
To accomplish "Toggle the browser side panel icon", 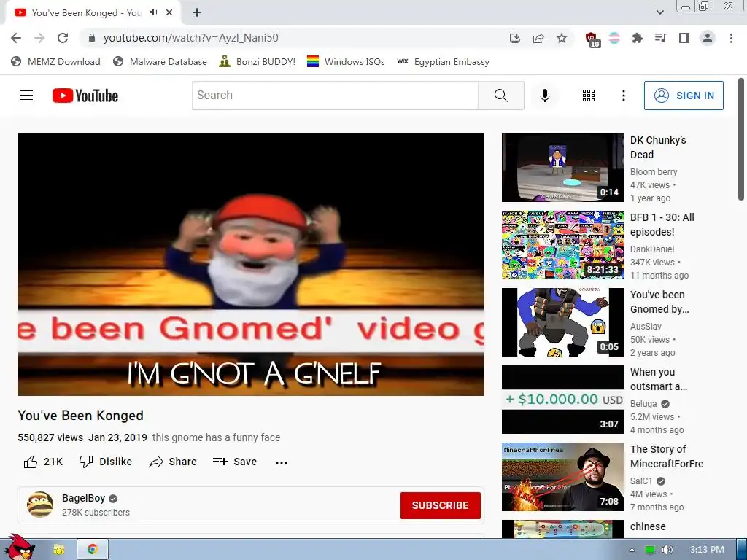I will point(684,38).
